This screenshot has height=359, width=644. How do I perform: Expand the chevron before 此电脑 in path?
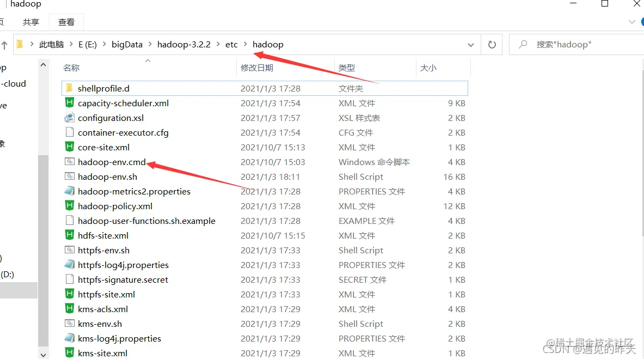point(32,44)
